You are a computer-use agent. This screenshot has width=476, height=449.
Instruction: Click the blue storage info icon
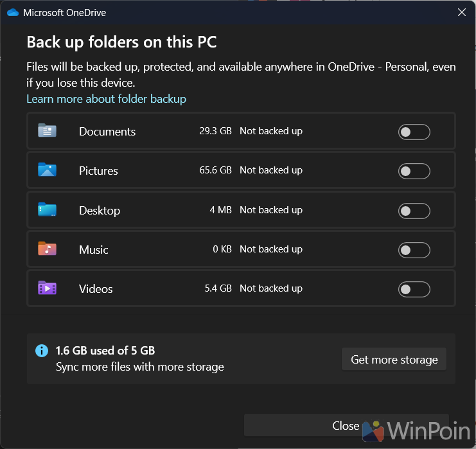(41, 351)
